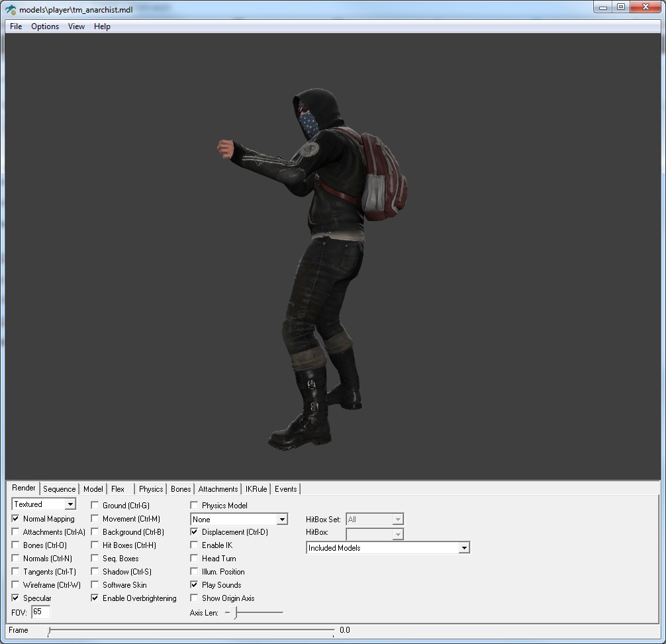Toggle the Ground (Ctrl-G) checkbox

pyautogui.click(x=95, y=506)
